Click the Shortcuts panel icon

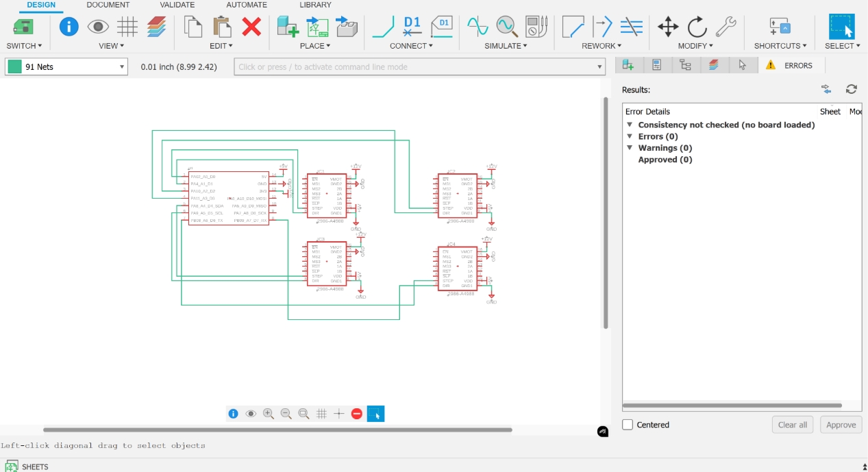pyautogui.click(x=780, y=27)
